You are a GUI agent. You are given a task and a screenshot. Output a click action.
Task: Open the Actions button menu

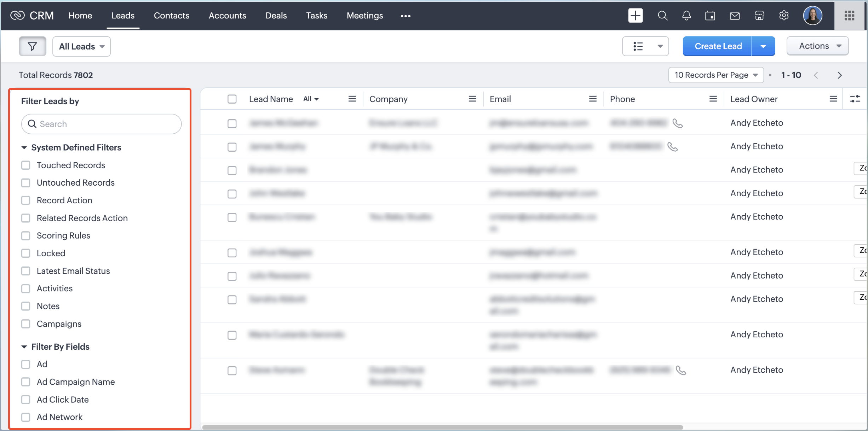click(817, 46)
